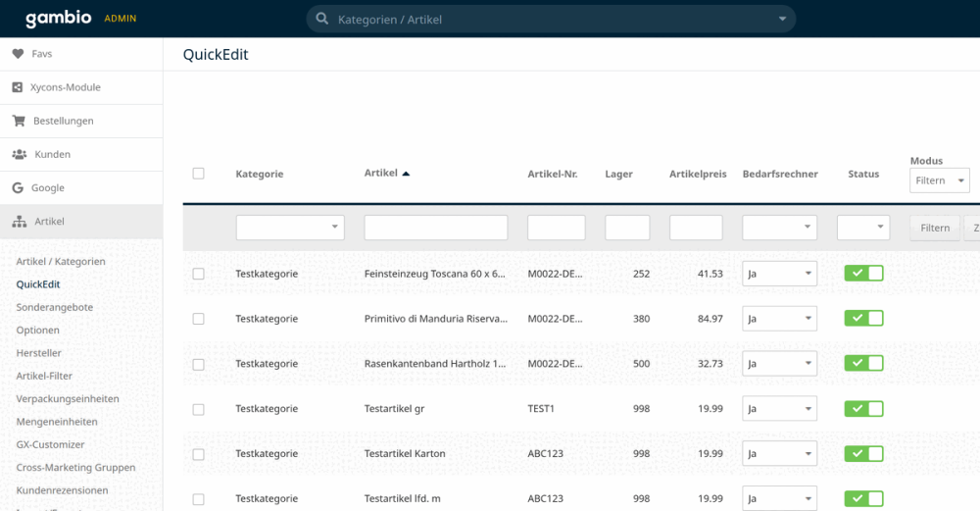Click the Kunden people icon
980x511 pixels.
pos(20,154)
